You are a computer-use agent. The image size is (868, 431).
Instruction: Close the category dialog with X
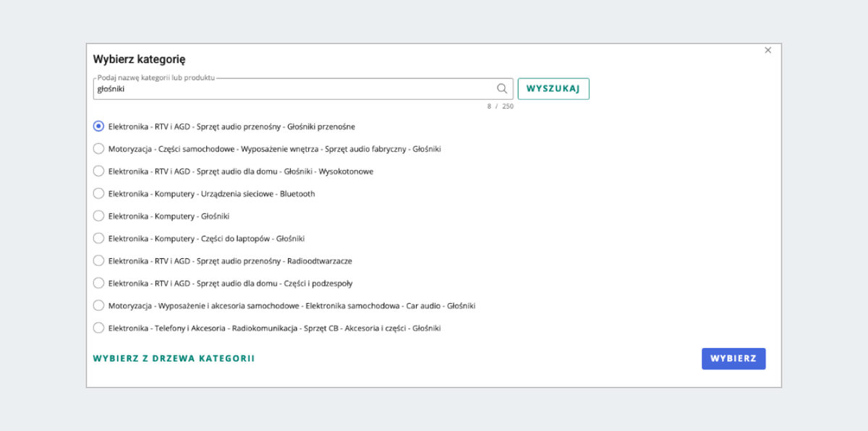tap(768, 50)
